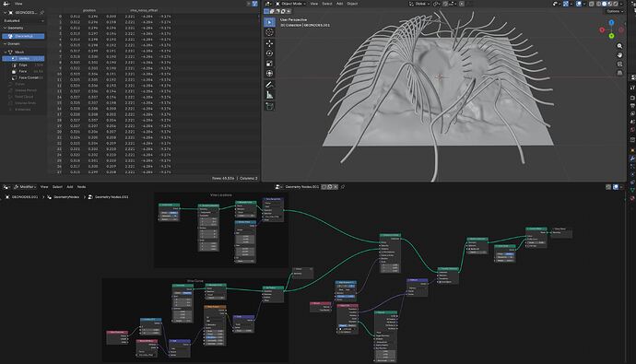
Task: Collapse the Domain section in spreadsheet
Action: [5, 44]
